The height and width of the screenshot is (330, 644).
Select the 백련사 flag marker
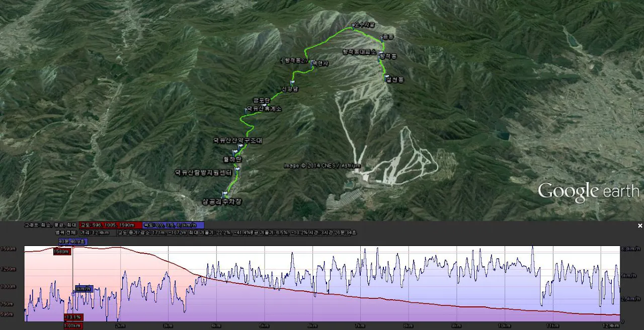[x=312, y=63]
